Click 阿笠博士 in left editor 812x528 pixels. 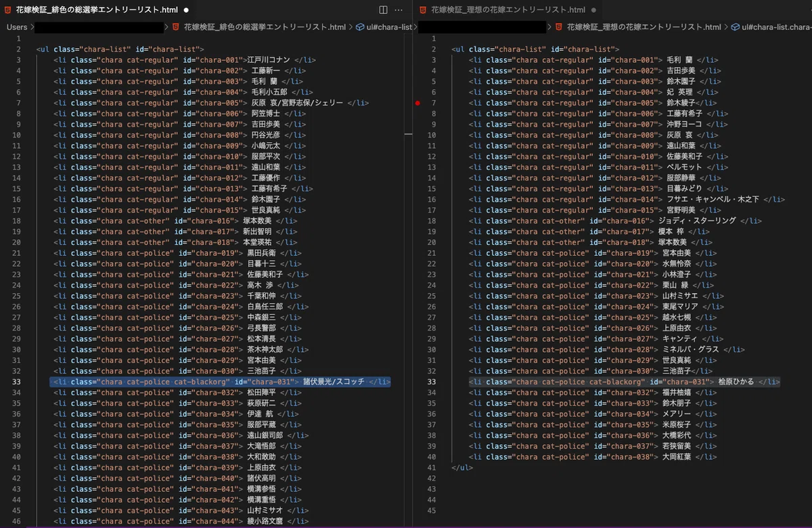click(265, 114)
